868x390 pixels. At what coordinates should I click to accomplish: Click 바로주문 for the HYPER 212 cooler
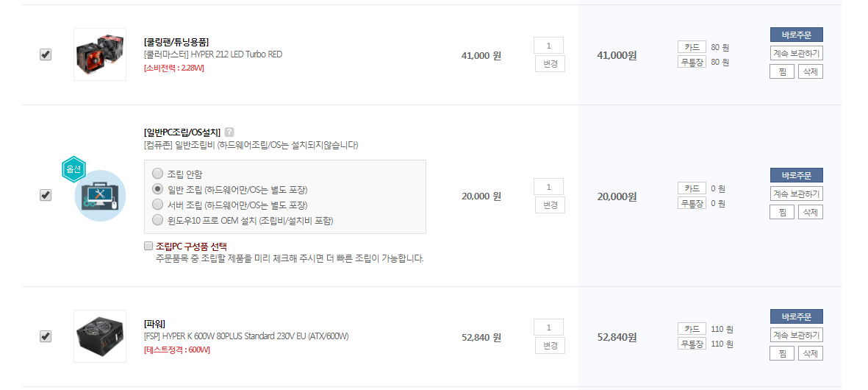click(x=796, y=35)
